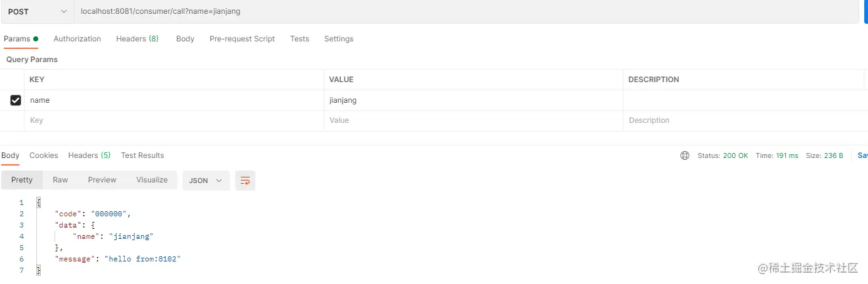Click the 'name' key cell

(x=174, y=100)
